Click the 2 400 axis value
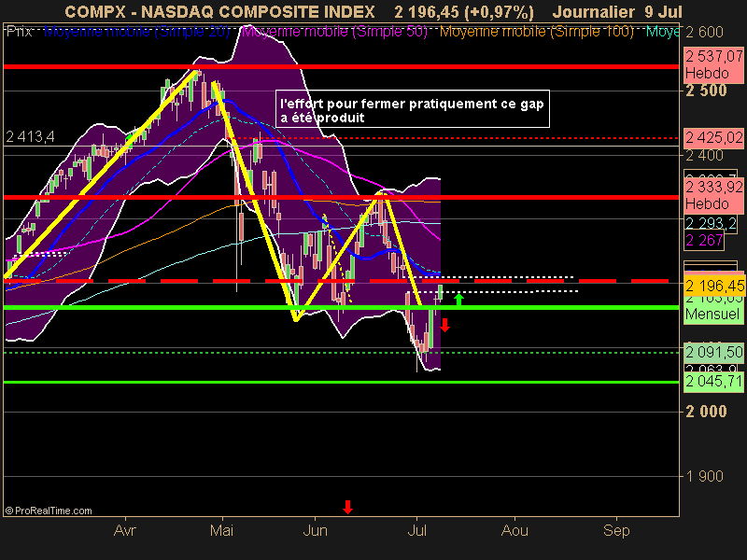This screenshot has height=560, width=747. click(704, 155)
